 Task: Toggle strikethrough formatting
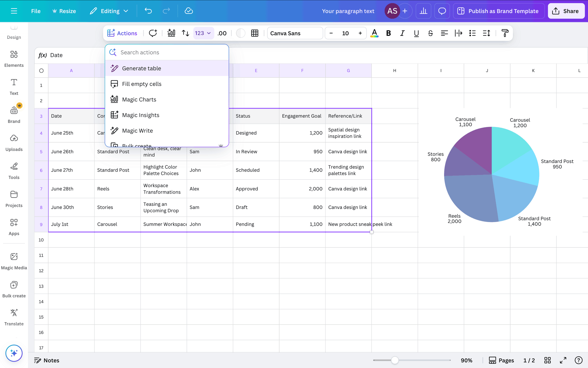pyautogui.click(x=430, y=33)
